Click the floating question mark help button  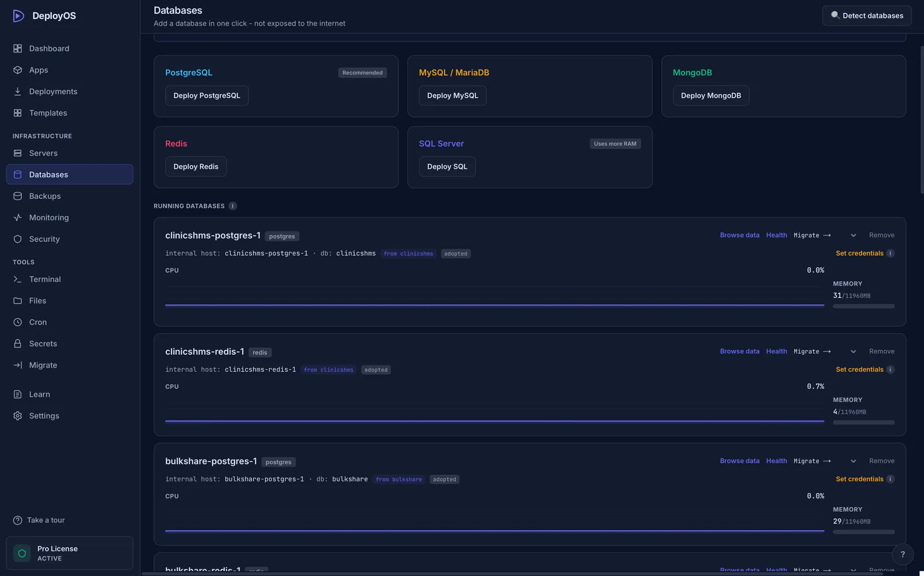(903, 554)
